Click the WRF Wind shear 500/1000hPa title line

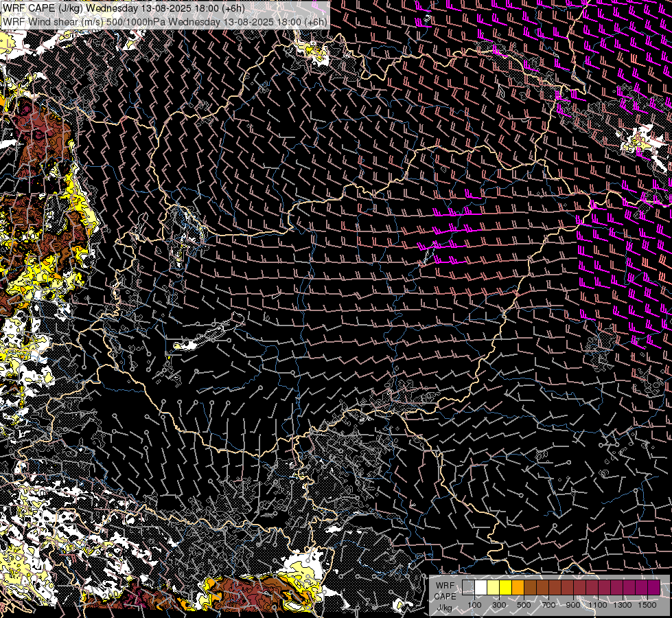click(165, 22)
